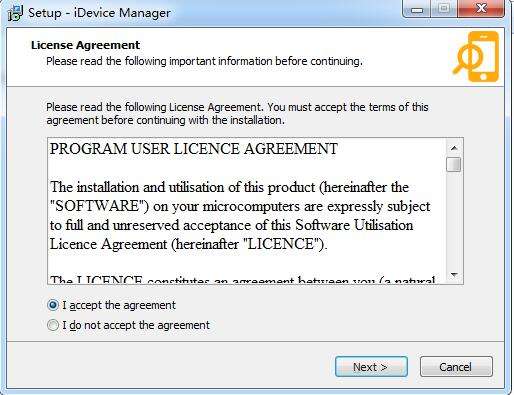Click the 'You must accept the terms' instruction text

pos(329,107)
